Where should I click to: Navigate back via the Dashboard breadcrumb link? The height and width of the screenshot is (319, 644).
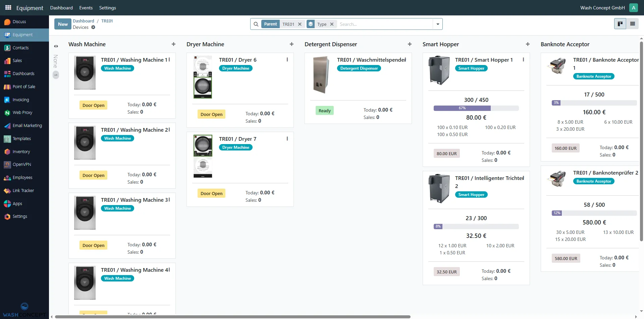point(83,21)
